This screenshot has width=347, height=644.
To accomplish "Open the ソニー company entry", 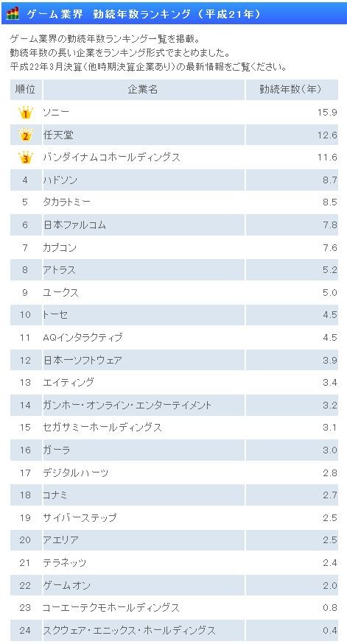I will click(x=56, y=112).
